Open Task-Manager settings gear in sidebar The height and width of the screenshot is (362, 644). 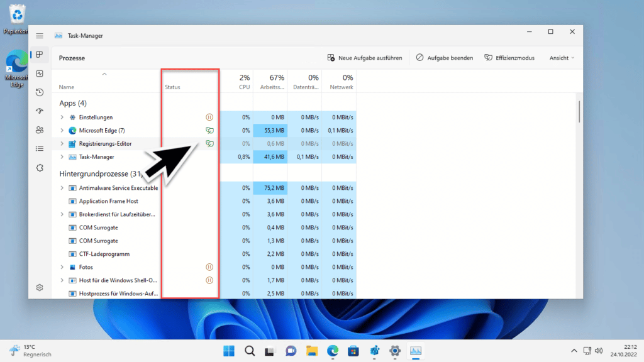[x=40, y=288]
